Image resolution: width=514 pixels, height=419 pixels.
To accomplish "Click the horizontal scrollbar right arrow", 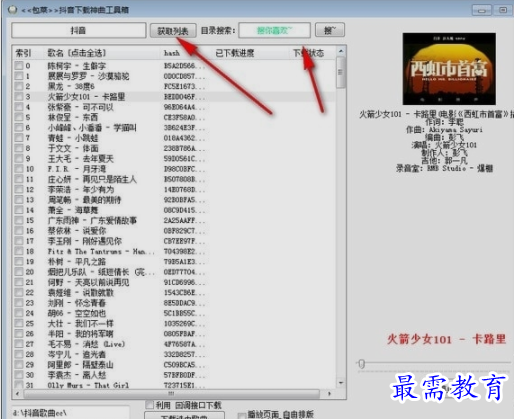I will tap(329, 394).
